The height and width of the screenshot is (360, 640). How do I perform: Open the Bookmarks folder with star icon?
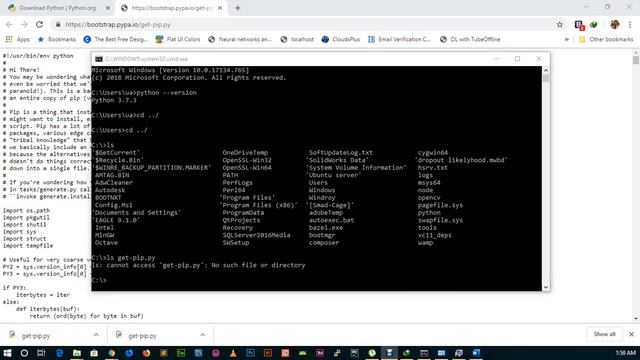(57, 39)
